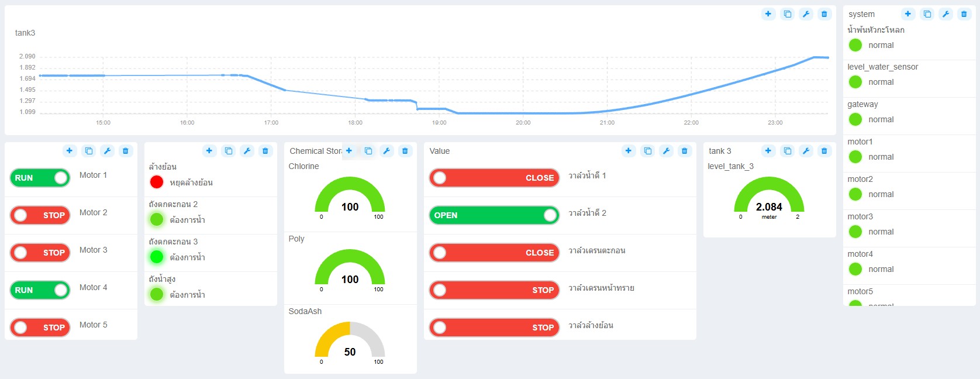Open wrench settings on Value panel

pyautogui.click(x=666, y=151)
